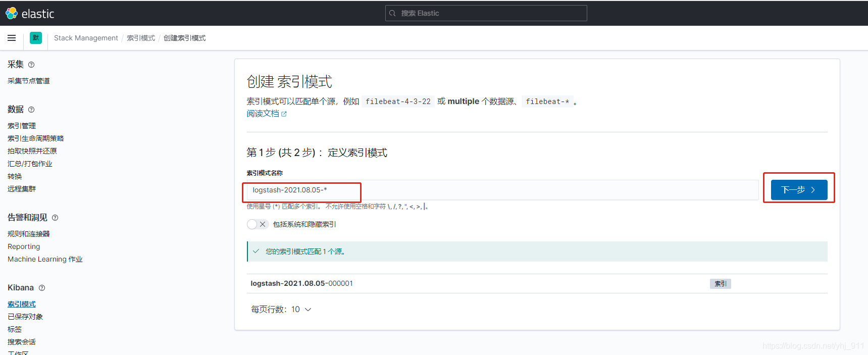
Task: Select 索引模式 under Kibana
Action: 22,304
